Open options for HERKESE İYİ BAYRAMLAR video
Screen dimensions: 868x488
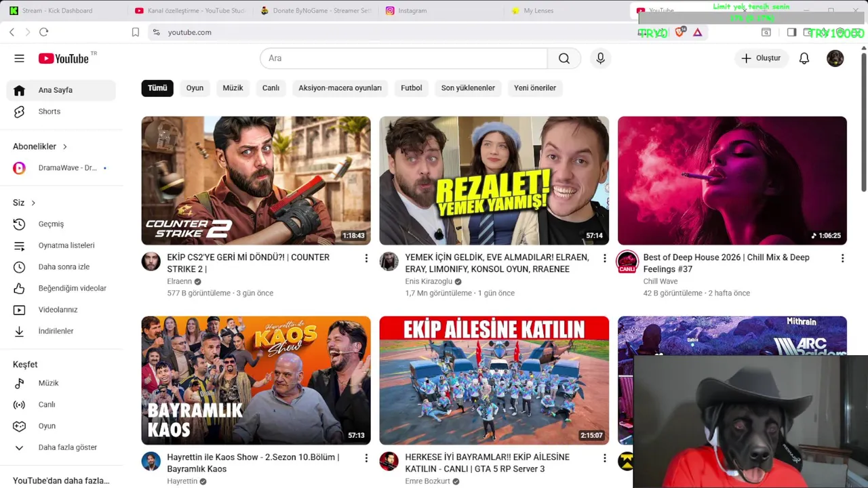604,458
